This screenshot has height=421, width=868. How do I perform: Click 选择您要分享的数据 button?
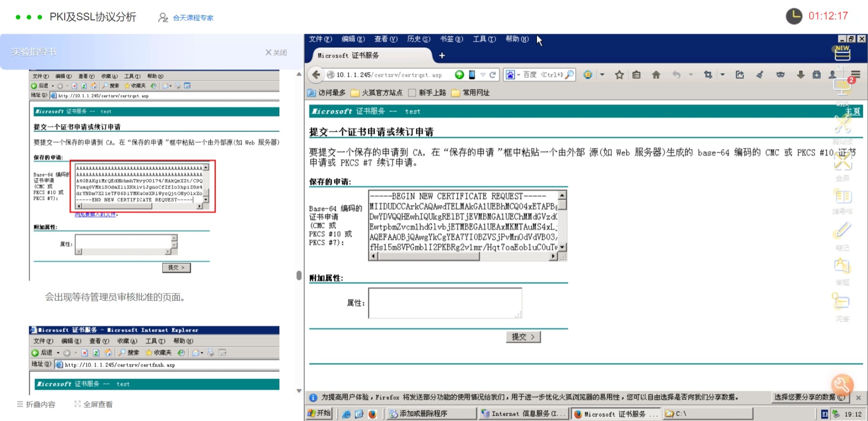point(810,397)
